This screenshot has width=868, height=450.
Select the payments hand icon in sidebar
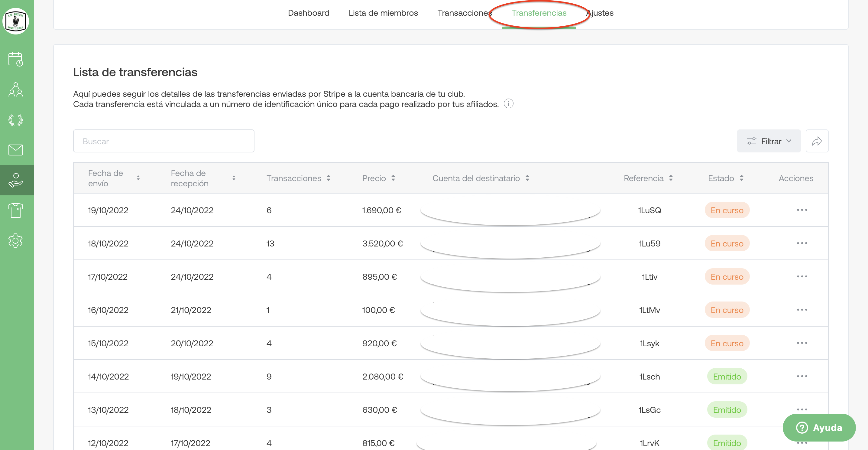click(15, 180)
